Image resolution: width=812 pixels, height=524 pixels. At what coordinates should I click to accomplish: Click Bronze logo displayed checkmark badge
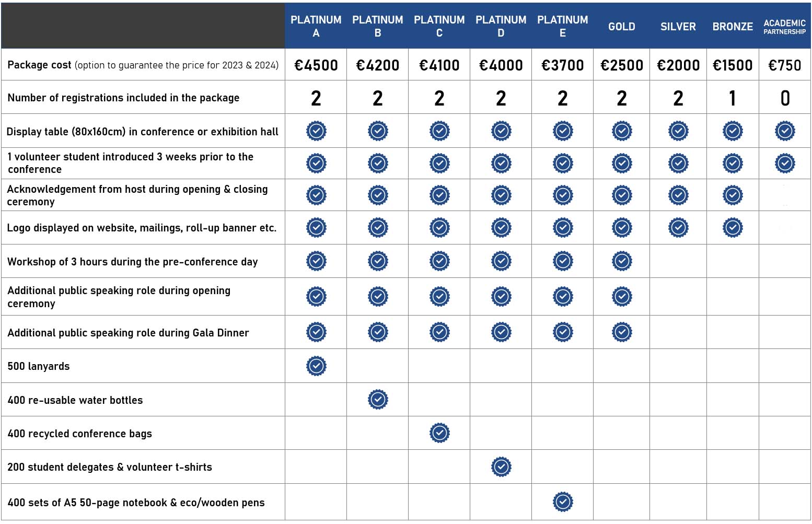click(733, 228)
